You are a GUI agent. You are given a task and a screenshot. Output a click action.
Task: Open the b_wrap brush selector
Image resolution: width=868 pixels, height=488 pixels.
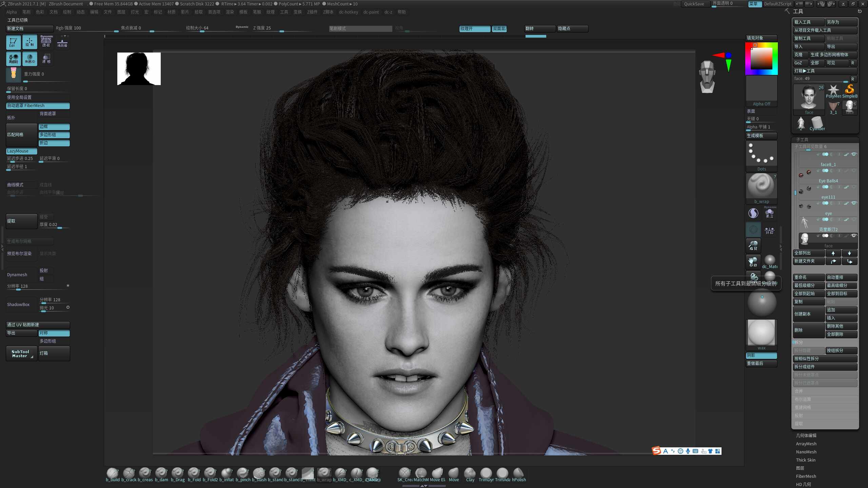coord(761,188)
